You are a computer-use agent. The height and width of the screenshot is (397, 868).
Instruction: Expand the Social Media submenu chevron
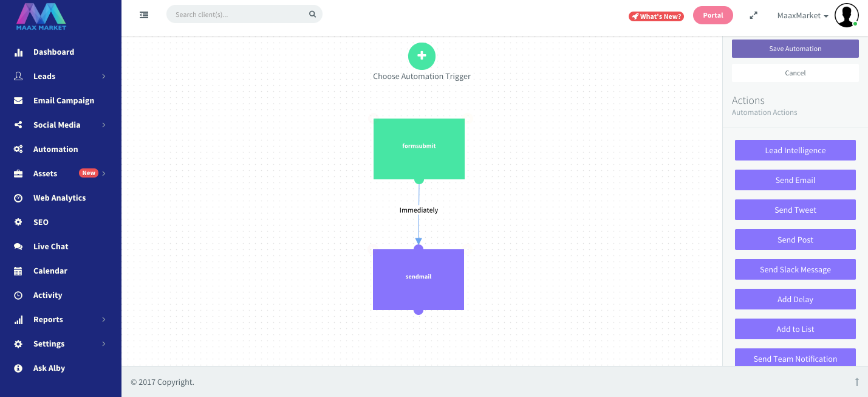(104, 125)
